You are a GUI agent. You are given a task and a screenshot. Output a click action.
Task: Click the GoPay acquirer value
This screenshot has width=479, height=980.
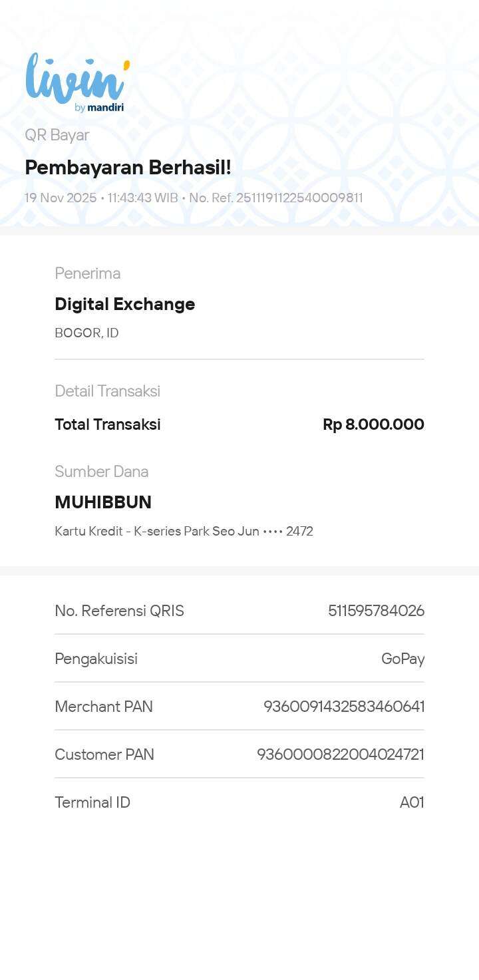pos(402,659)
